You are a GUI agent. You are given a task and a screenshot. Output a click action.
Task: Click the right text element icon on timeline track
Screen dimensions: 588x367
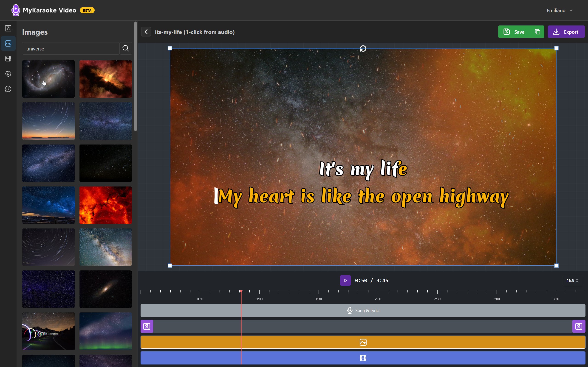pyautogui.click(x=579, y=326)
